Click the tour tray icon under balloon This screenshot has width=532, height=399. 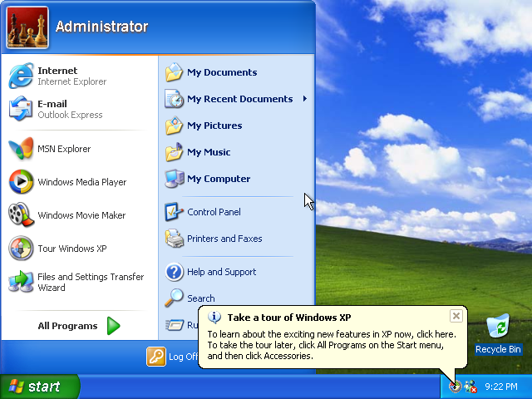point(456,387)
